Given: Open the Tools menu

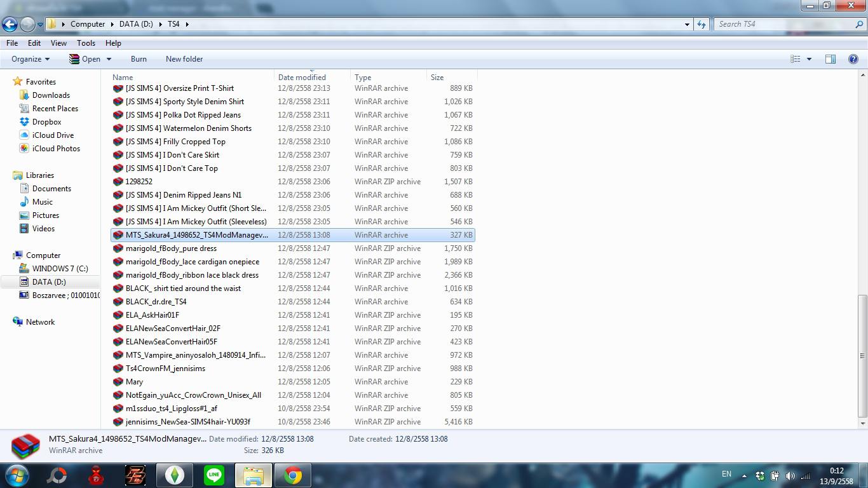Looking at the screenshot, I should tap(86, 43).
